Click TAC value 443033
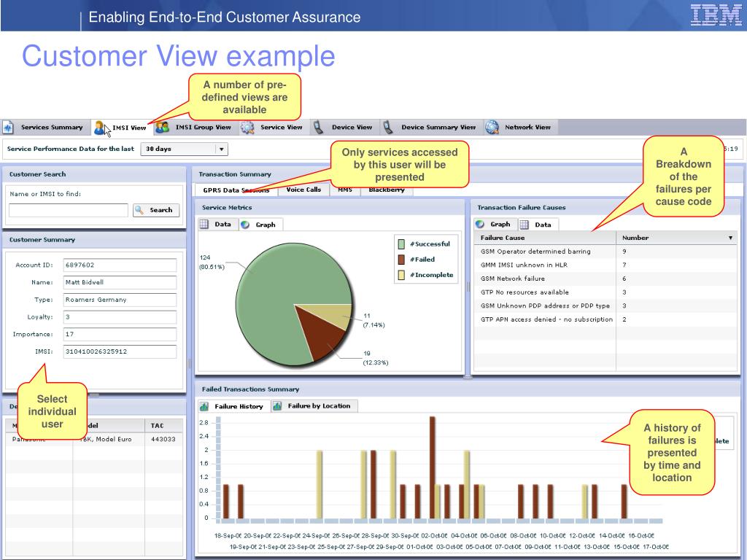 pos(163,439)
